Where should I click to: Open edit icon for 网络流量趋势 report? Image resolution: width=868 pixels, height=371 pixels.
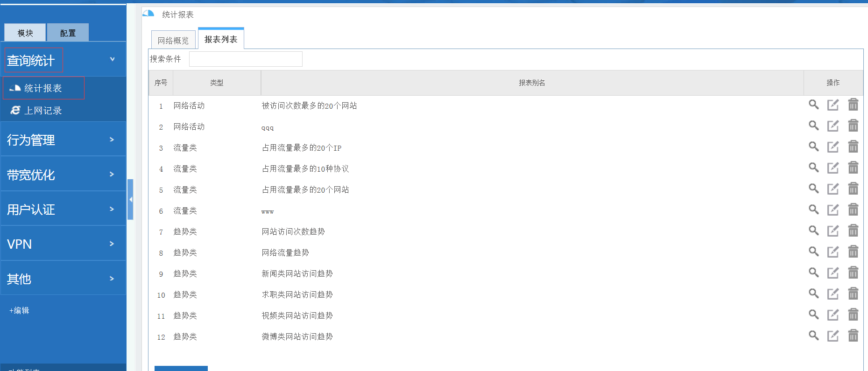pyautogui.click(x=833, y=252)
